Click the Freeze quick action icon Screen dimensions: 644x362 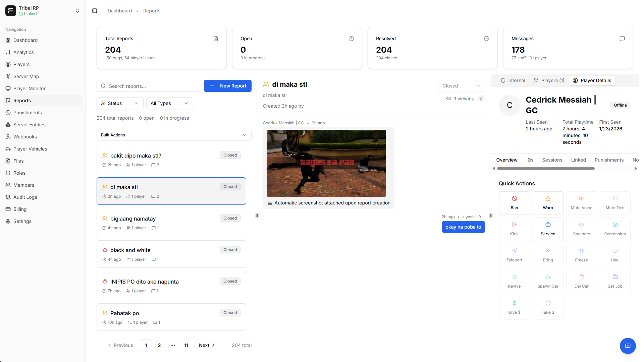(581, 251)
